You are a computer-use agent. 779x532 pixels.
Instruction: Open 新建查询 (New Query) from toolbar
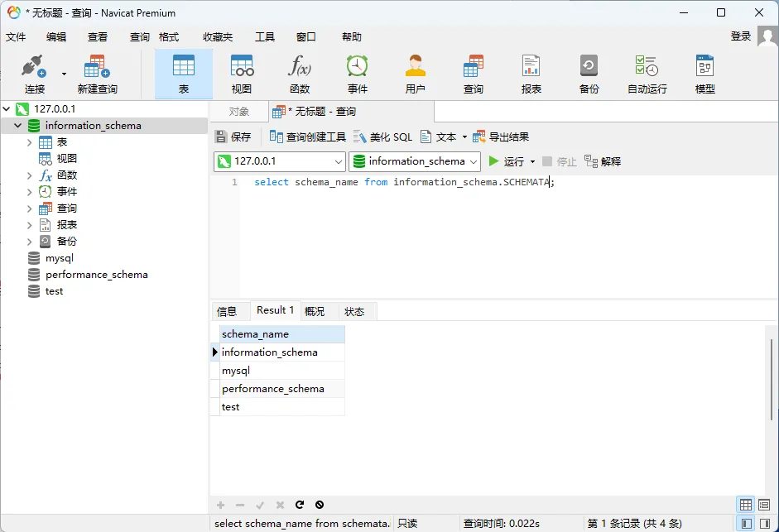[x=97, y=73]
